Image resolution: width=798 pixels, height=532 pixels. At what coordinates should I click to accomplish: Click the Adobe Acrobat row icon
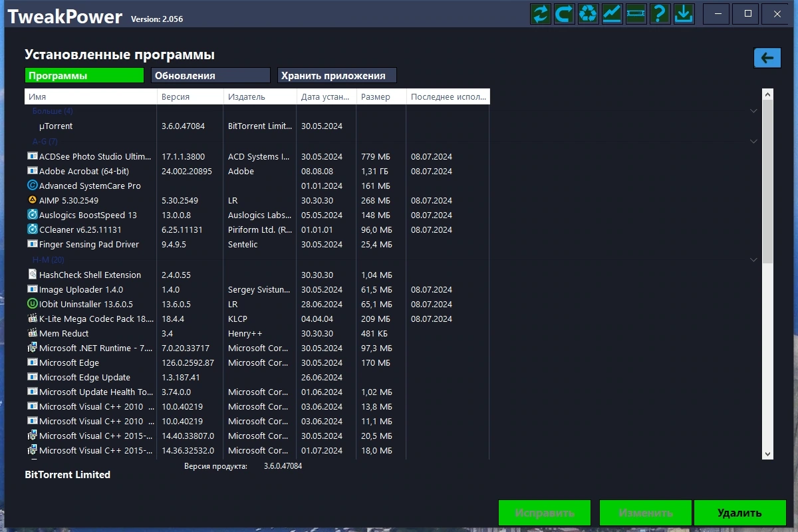pyautogui.click(x=33, y=171)
